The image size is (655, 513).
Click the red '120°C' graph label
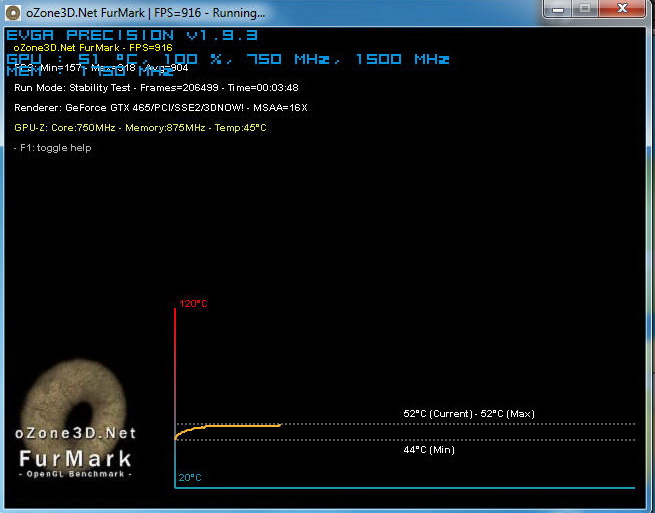[x=193, y=304]
